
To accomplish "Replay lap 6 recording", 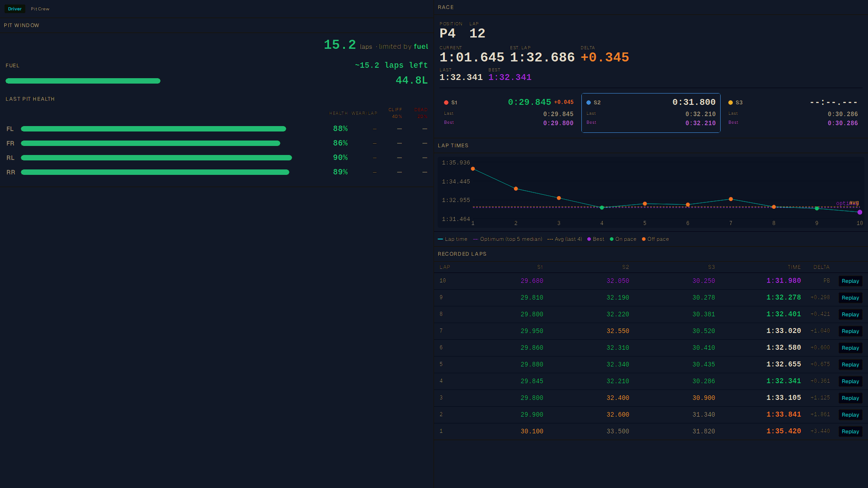I will (850, 348).
